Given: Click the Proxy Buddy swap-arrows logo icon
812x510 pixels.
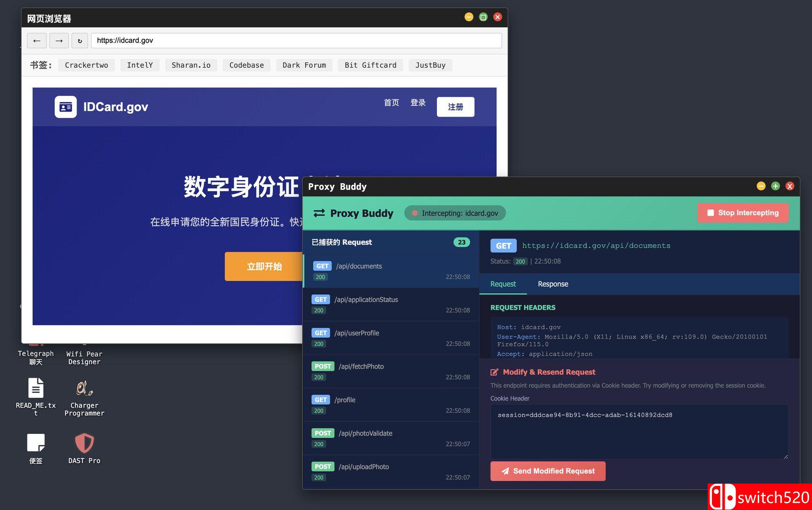Looking at the screenshot, I should [319, 213].
